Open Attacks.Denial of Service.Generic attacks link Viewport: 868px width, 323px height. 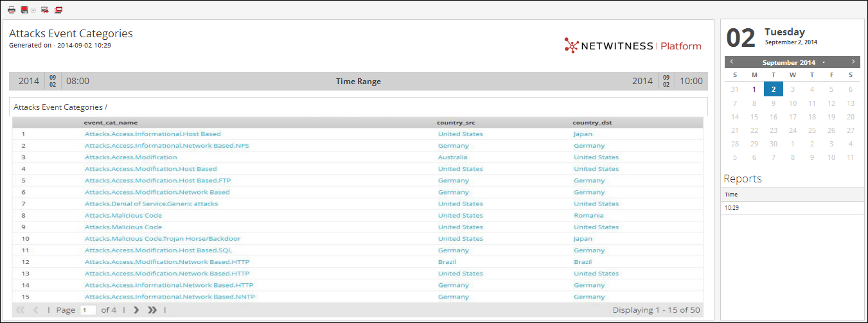152,204
